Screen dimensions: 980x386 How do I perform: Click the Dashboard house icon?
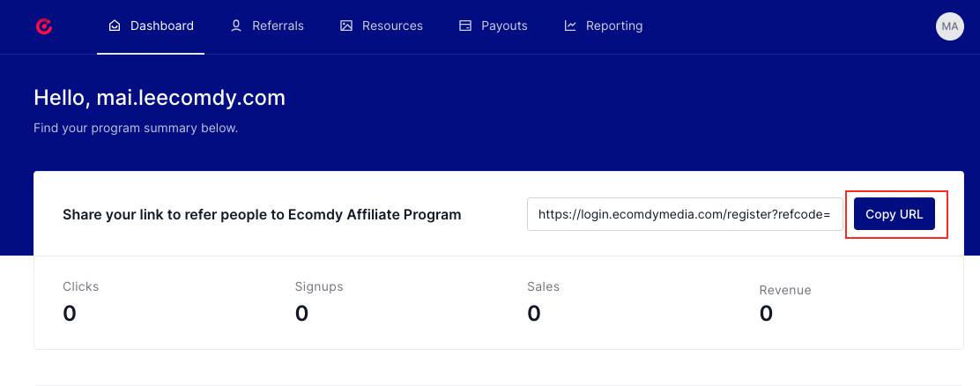point(115,26)
